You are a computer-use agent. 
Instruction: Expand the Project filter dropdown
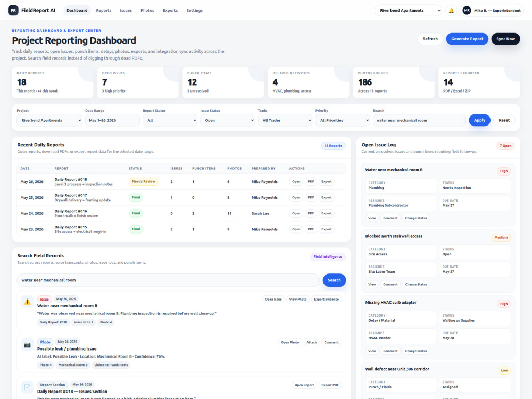(x=49, y=120)
